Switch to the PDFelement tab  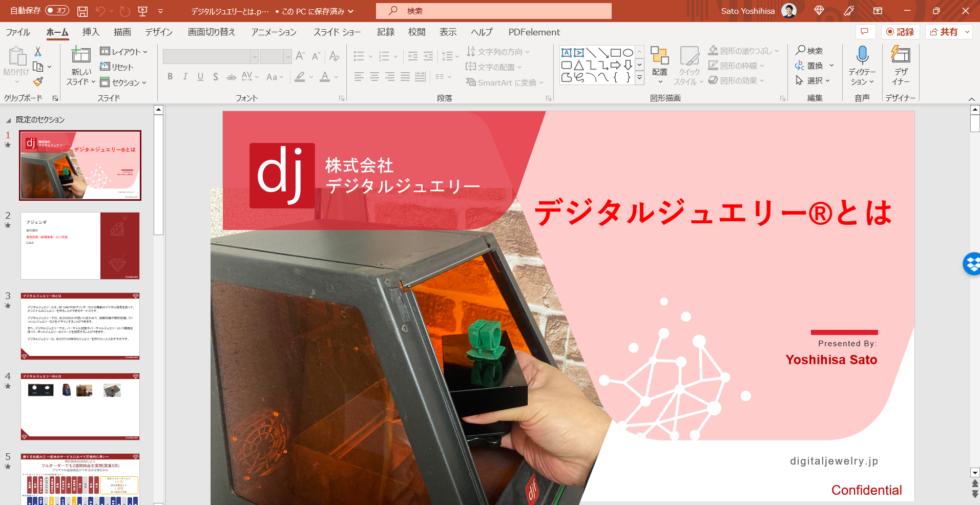click(534, 32)
